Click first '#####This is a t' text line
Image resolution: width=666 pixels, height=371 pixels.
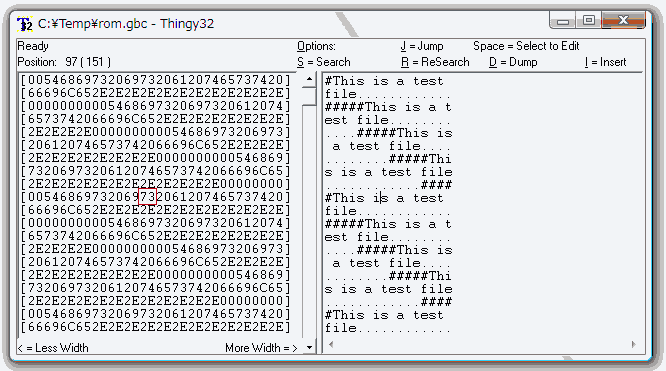point(388,107)
